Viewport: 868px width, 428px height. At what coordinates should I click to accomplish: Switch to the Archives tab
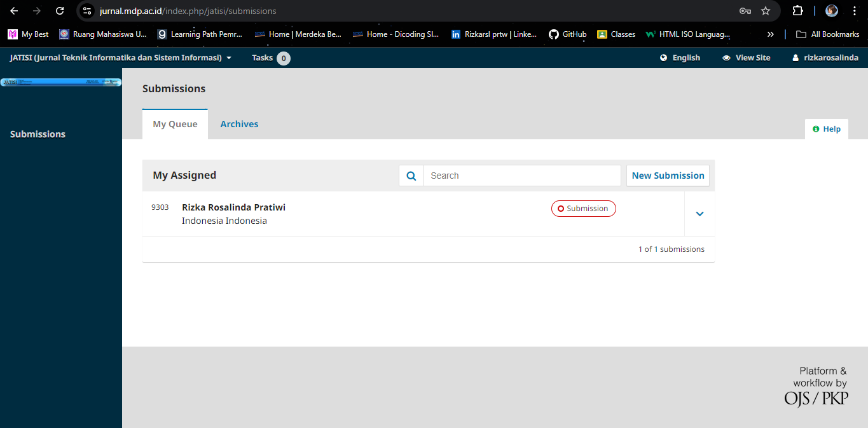coord(239,124)
